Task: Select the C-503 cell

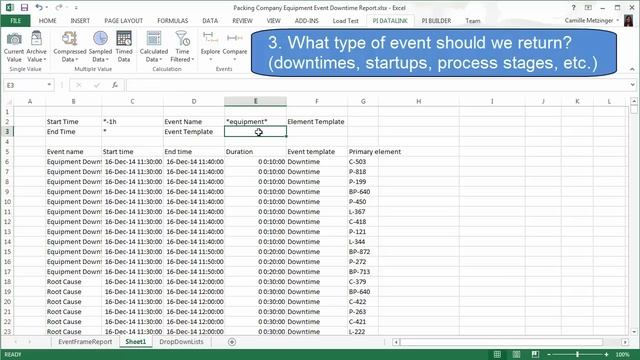Action: click(363, 162)
